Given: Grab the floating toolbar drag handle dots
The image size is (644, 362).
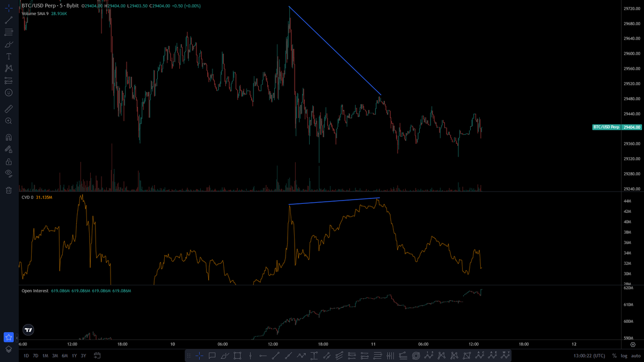Looking at the screenshot, I should 188,356.
